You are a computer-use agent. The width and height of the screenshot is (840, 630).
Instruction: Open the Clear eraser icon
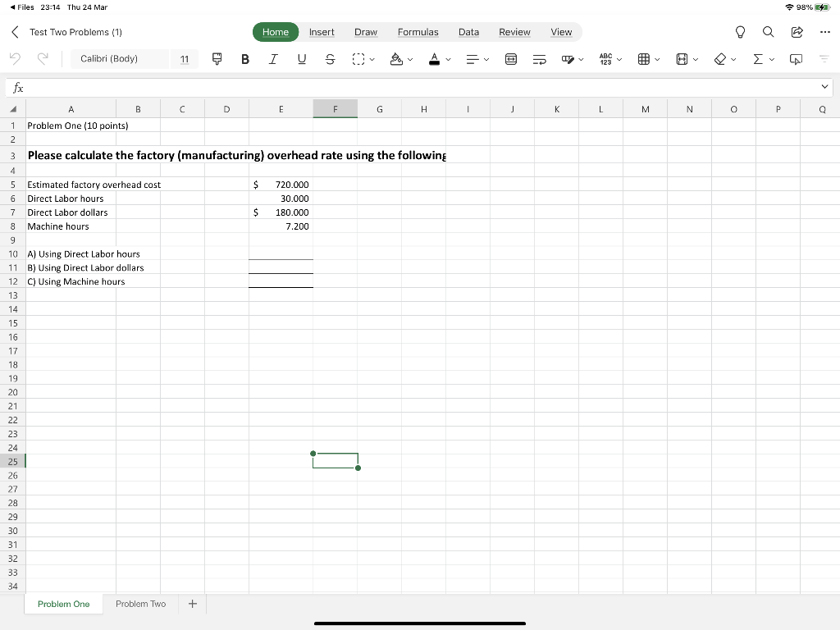720,59
